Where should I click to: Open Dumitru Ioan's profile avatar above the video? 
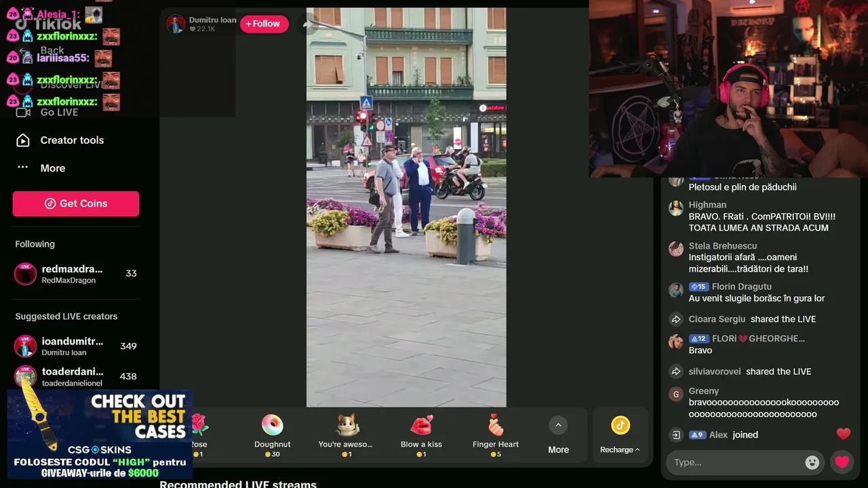[x=176, y=24]
